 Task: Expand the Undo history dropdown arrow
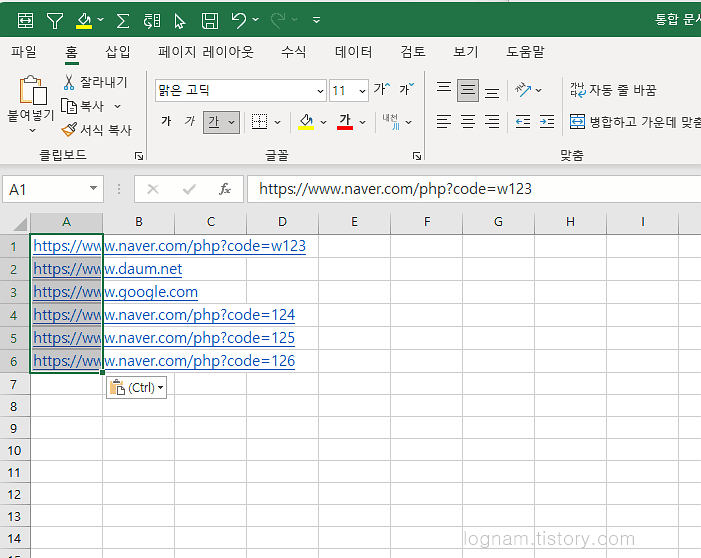pos(255,20)
